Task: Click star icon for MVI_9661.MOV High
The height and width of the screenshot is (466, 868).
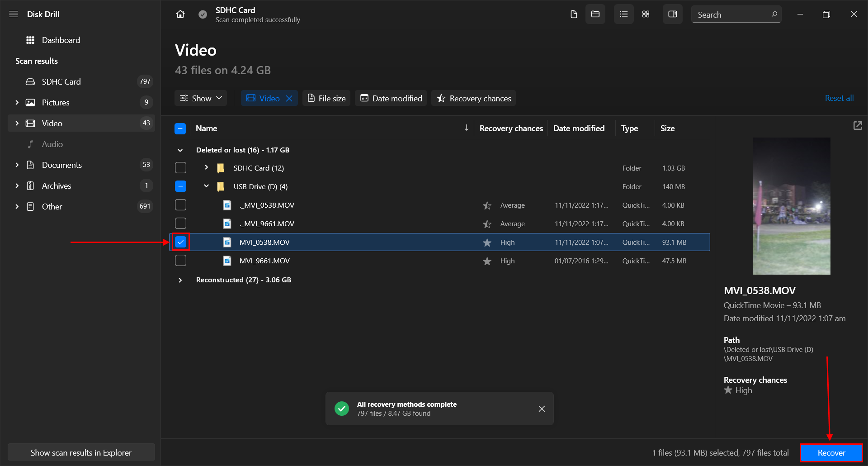Action: pyautogui.click(x=487, y=261)
